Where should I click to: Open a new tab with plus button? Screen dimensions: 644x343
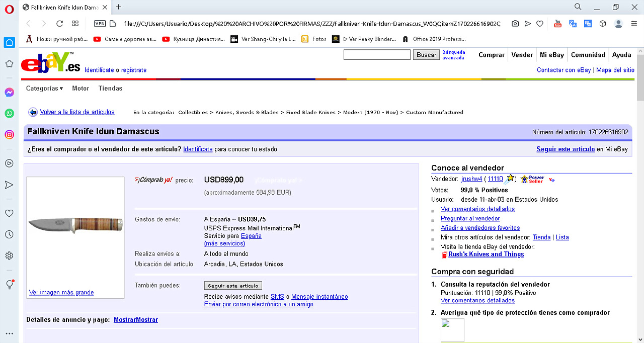(x=119, y=7)
